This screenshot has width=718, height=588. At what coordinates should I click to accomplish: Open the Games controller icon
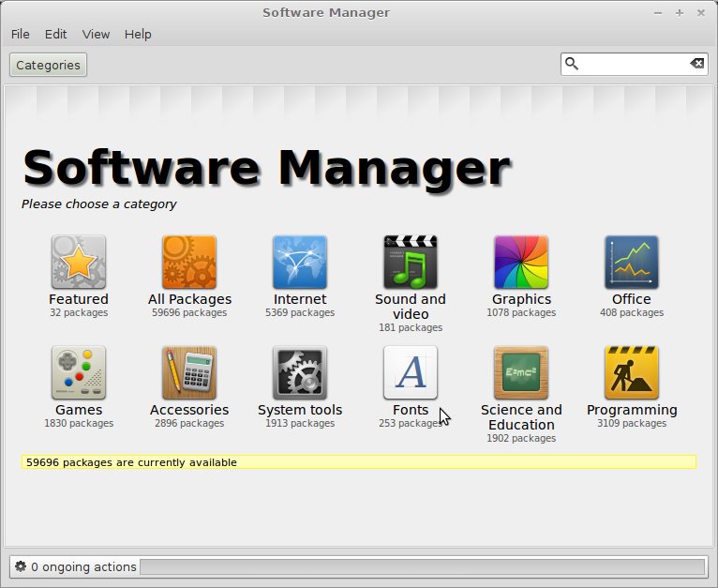coord(79,372)
